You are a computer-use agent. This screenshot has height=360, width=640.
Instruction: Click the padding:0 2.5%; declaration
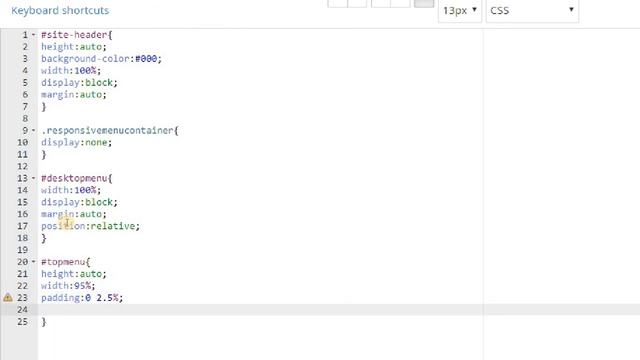click(x=82, y=298)
